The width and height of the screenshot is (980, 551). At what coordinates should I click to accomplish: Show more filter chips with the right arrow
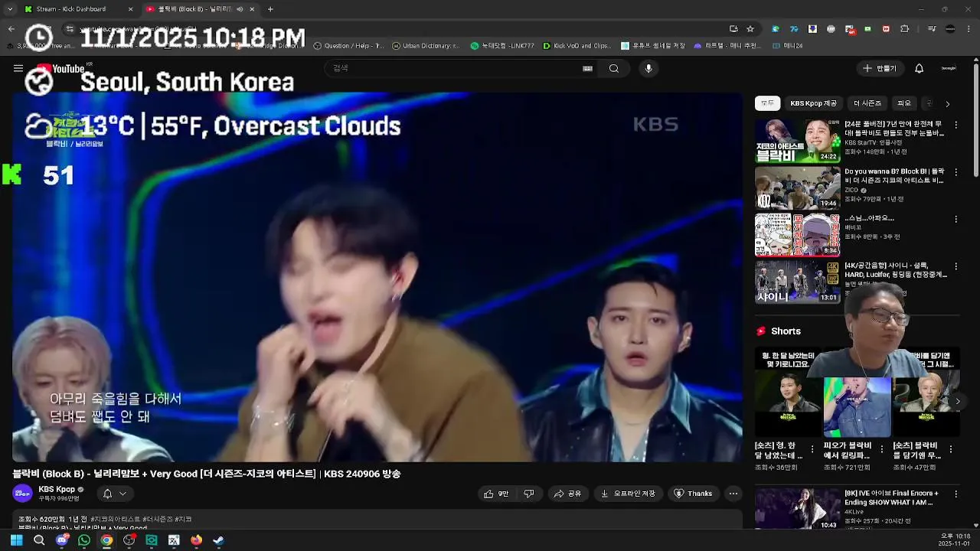[x=947, y=104]
